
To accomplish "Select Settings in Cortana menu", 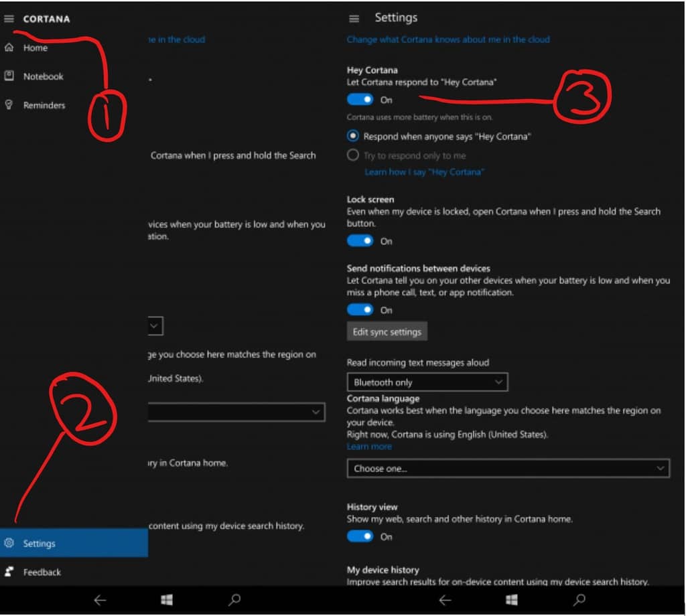I will [74, 543].
